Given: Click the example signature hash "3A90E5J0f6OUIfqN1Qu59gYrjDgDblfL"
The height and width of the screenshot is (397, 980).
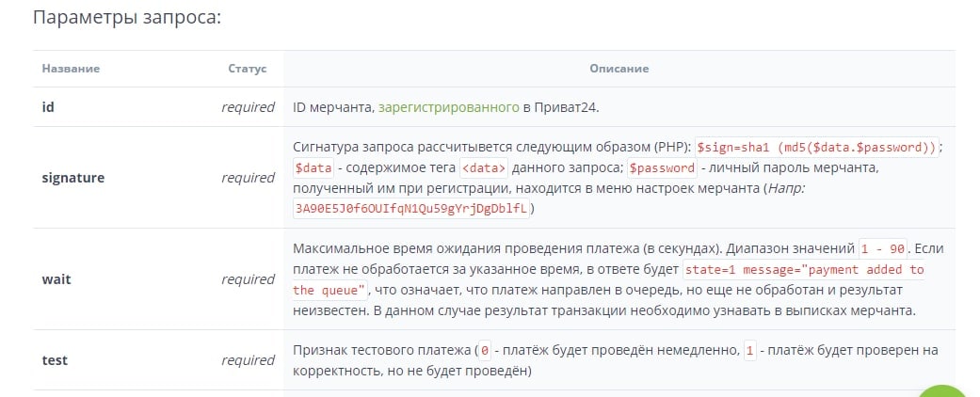Looking at the screenshot, I should pos(411,209).
